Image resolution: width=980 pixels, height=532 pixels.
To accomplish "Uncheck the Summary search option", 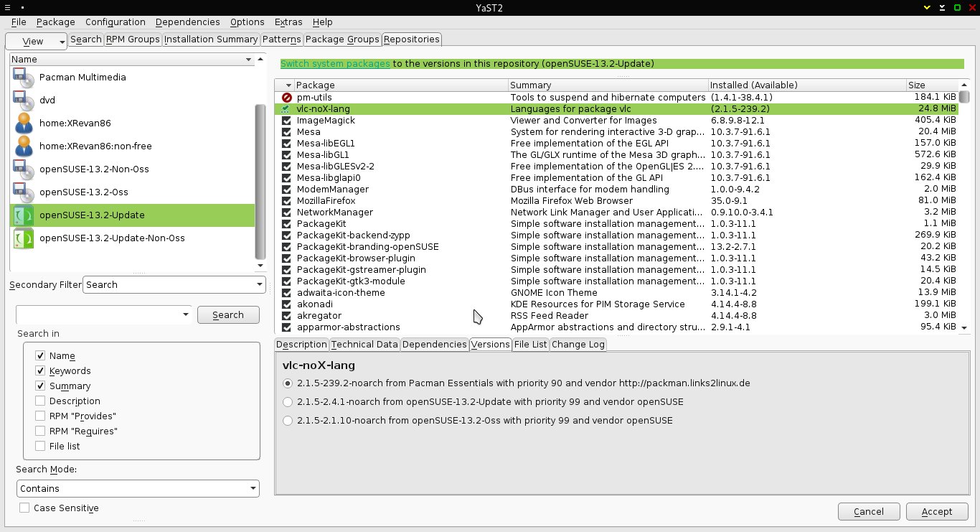I will coord(40,386).
